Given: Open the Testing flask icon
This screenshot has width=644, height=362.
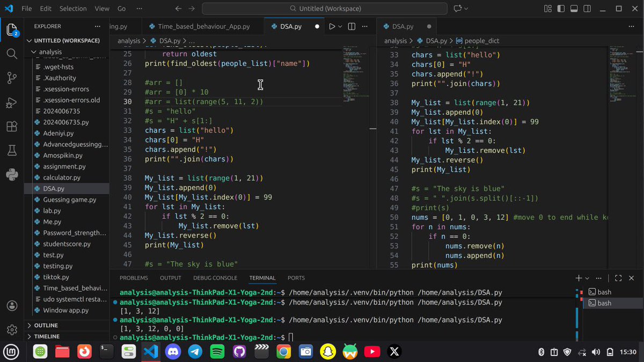Looking at the screenshot, I should (12, 151).
